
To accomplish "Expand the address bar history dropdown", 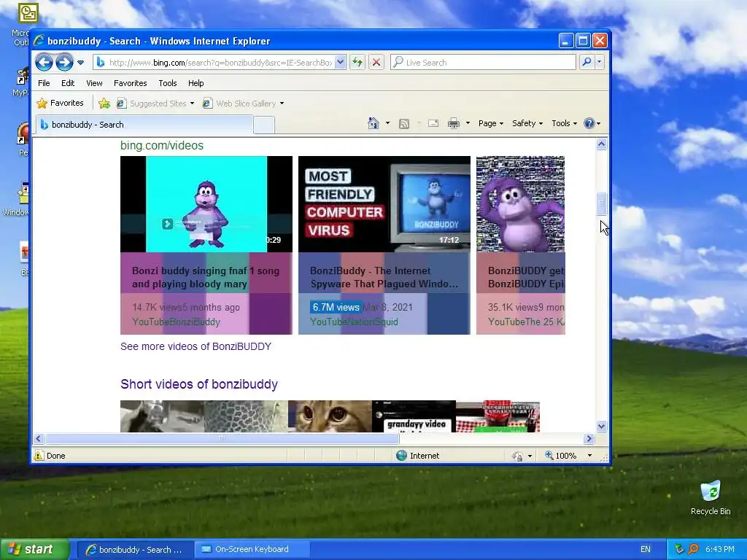I will (x=340, y=62).
